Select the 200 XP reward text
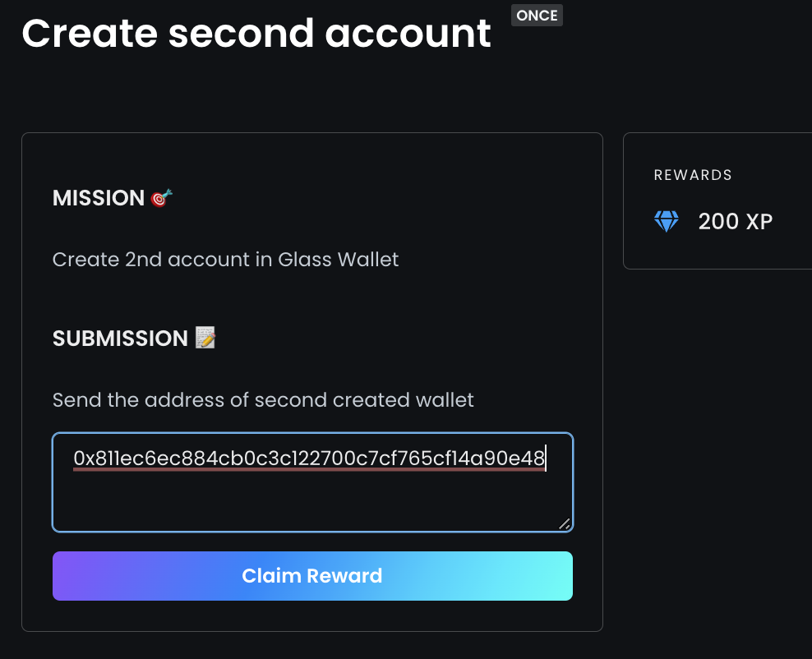This screenshot has height=659, width=812. [736, 222]
